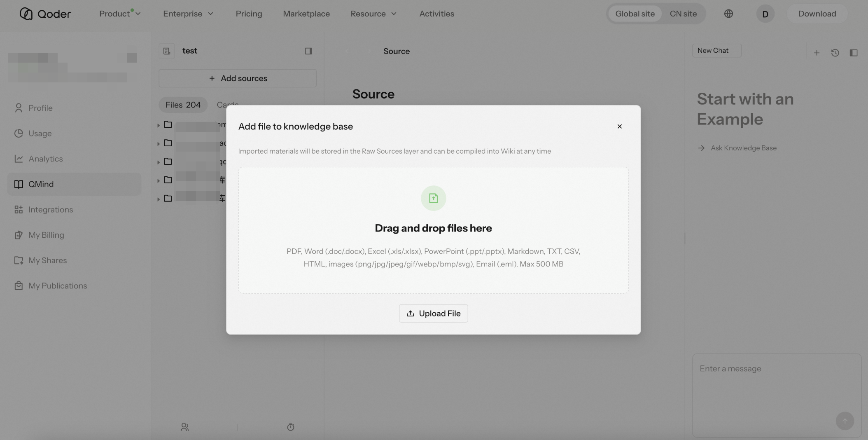Click Add sources button

238,78
